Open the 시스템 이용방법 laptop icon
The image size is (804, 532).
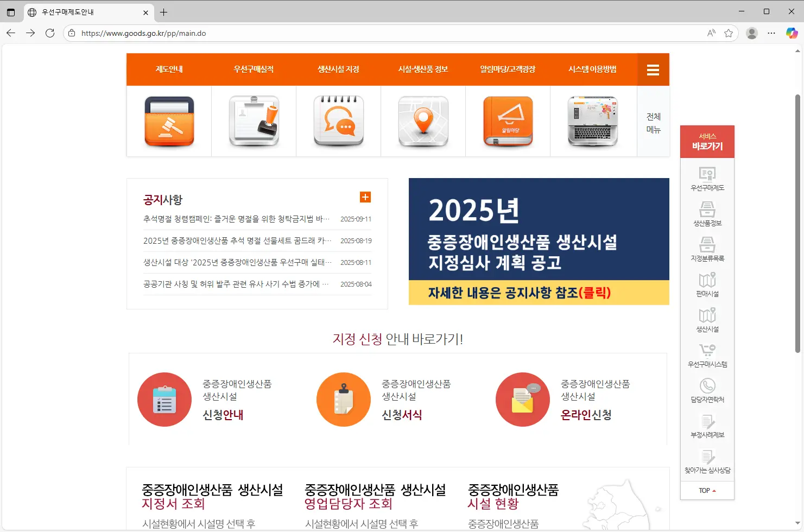point(593,121)
